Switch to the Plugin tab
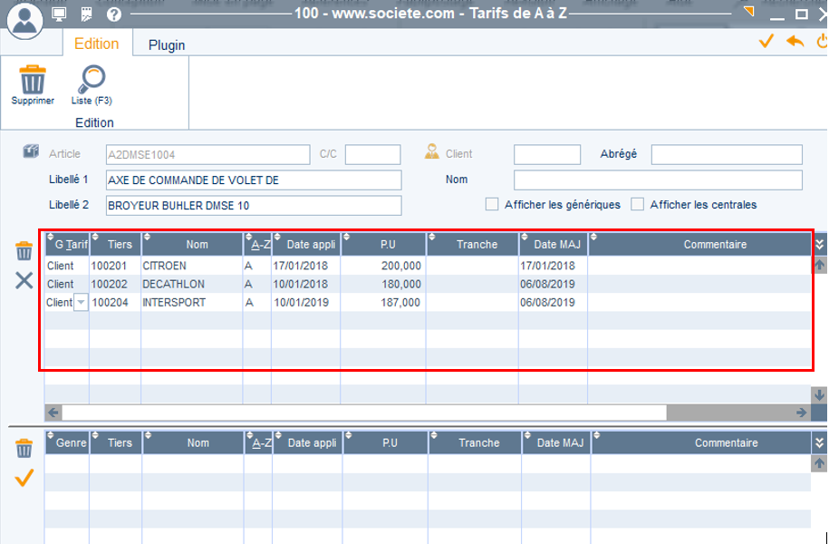Screen dimensions: 829x544 (167, 45)
